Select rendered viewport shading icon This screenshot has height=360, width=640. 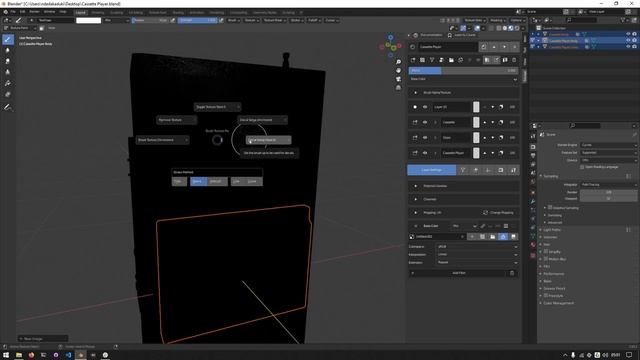(x=517, y=28)
